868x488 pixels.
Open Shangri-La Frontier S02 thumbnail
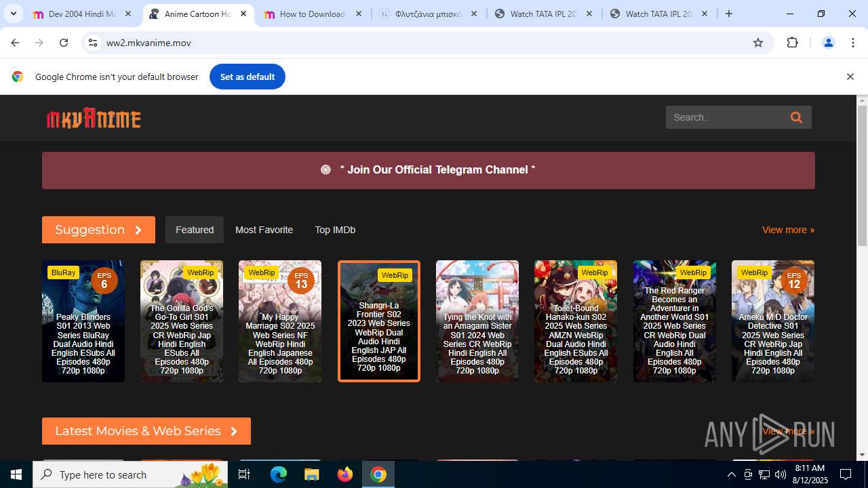click(379, 321)
